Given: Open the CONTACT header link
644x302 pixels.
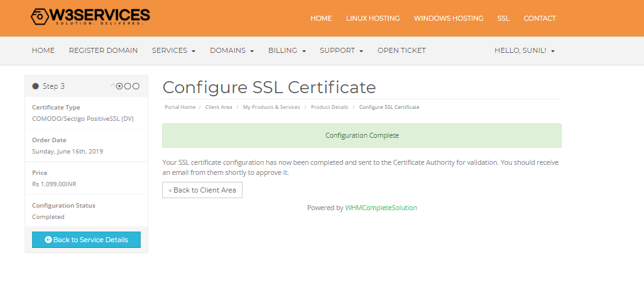Looking at the screenshot, I should pos(539,18).
